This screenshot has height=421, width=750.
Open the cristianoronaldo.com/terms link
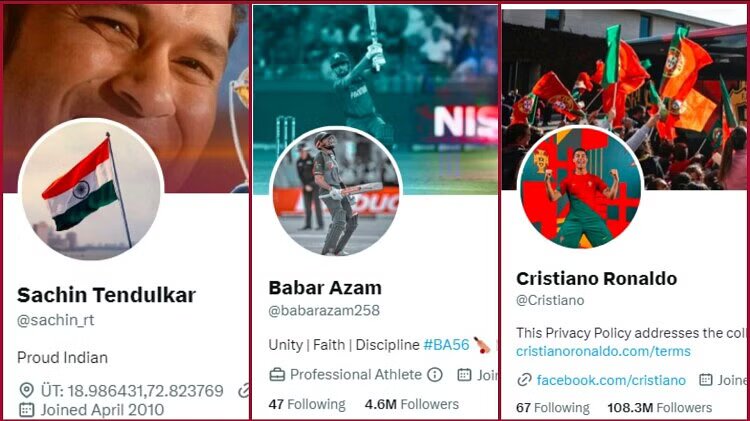pos(603,352)
